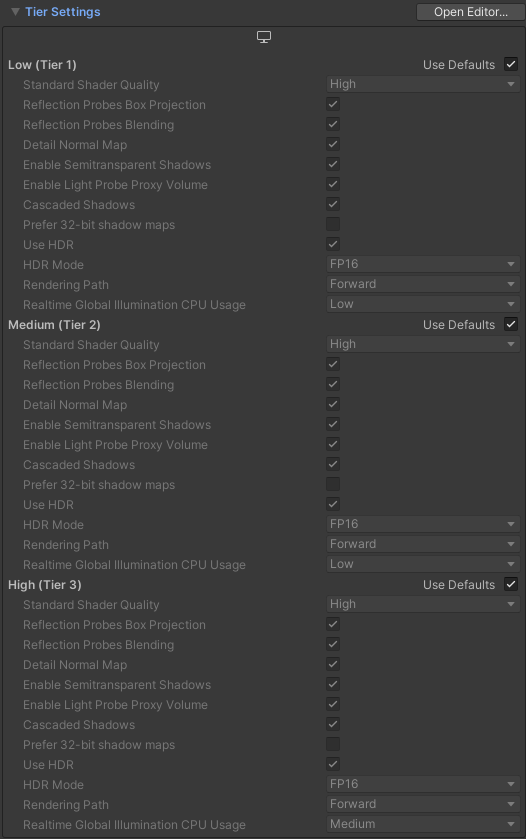Toggle Tier 1 Cascaded Shadows checkbox
The height and width of the screenshot is (839, 526).
[x=333, y=204]
